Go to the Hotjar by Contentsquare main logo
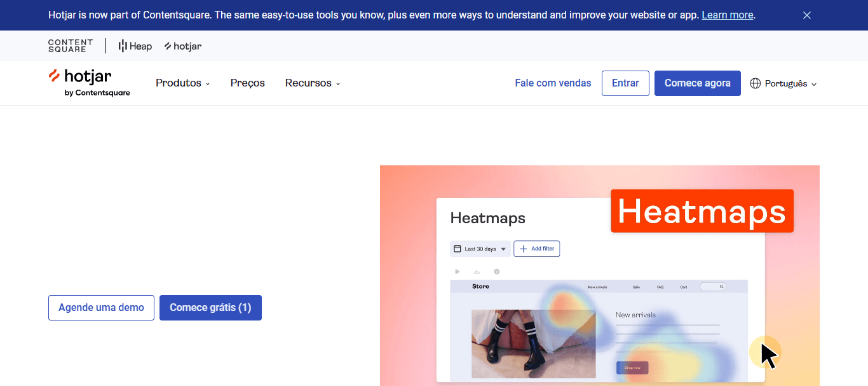Screen dimensions: 868x386 point(89,83)
